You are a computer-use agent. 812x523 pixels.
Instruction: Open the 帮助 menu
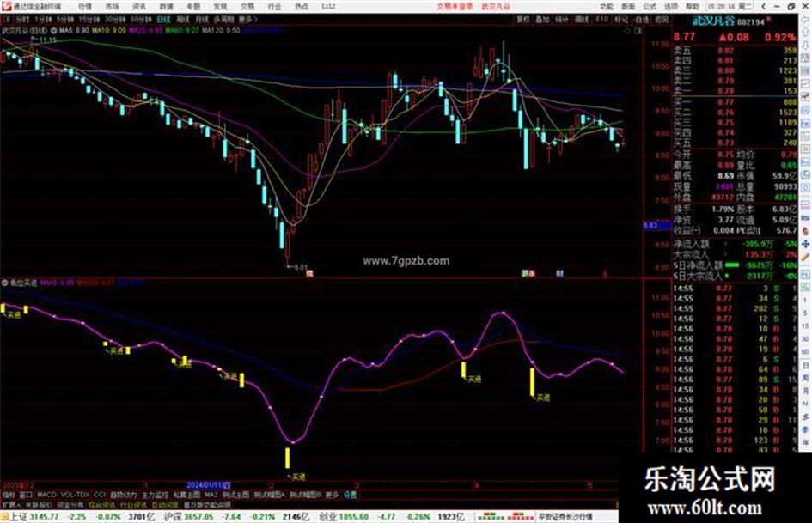tap(692, 7)
